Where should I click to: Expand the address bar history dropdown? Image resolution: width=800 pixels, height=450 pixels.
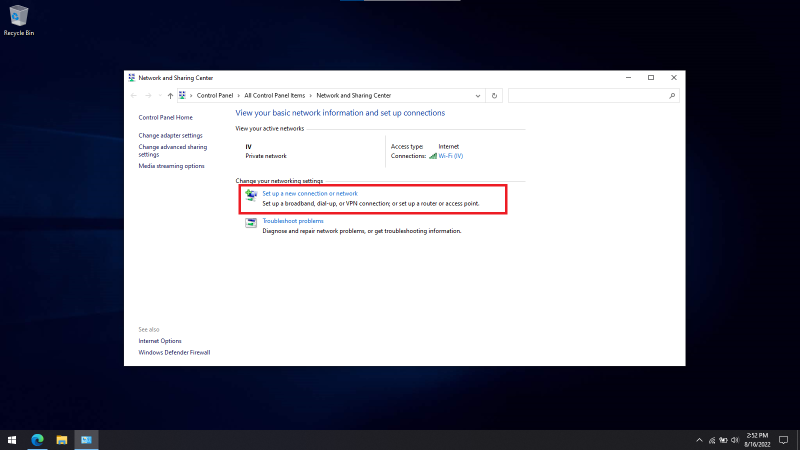(x=481, y=96)
